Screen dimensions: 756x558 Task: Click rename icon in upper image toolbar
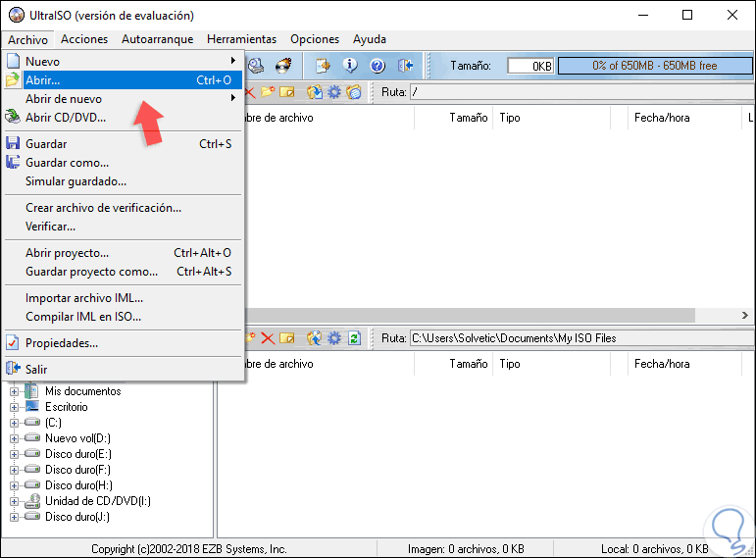tap(287, 91)
